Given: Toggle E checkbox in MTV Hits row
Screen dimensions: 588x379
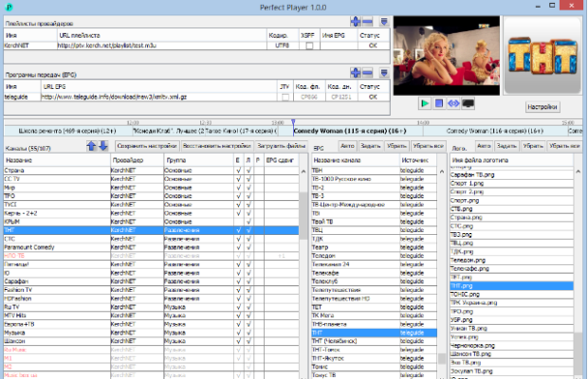Looking at the screenshot, I should [x=238, y=316].
